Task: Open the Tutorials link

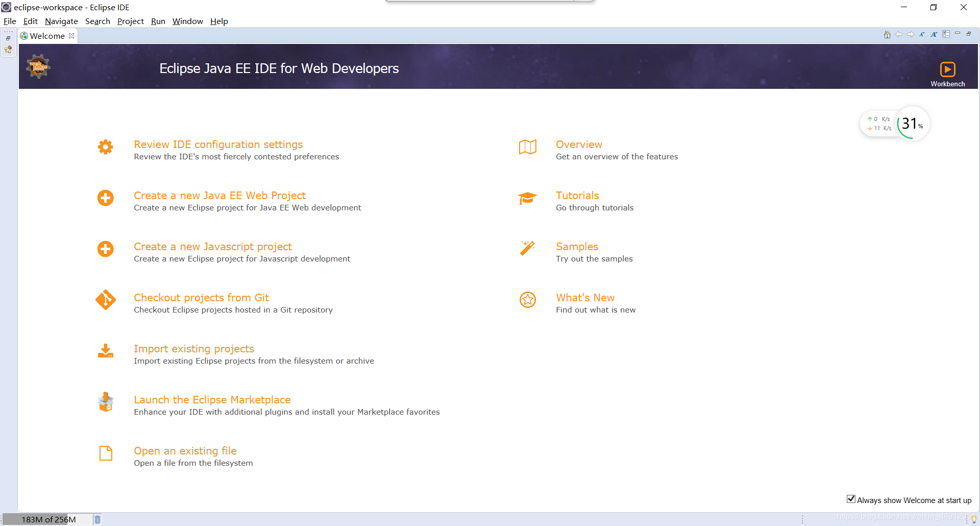Action: click(x=577, y=196)
